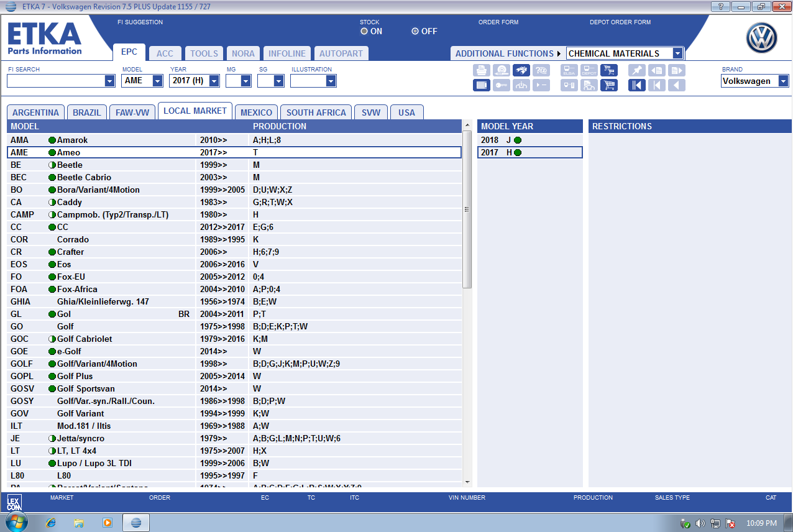The image size is (793, 532).
Task: Expand the ADDITIONAL FUNCTIONS arrow menu
Action: tap(559, 53)
